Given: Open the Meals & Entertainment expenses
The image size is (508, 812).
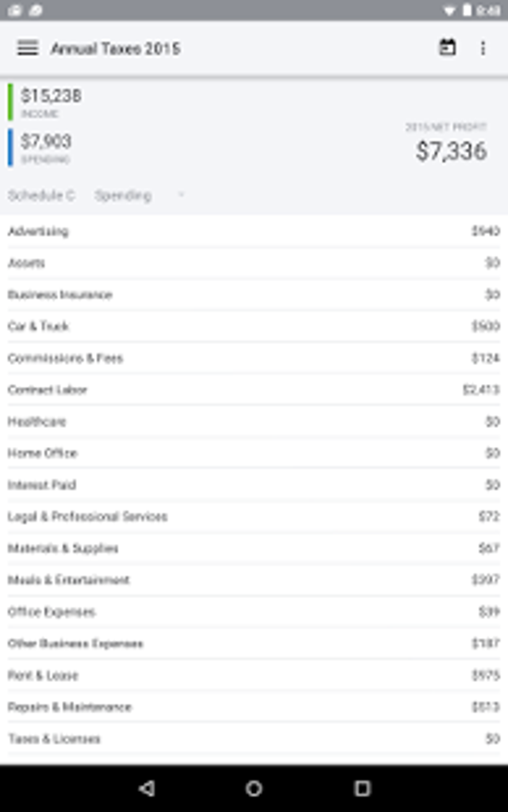Looking at the screenshot, I should [x=254, y=580].
